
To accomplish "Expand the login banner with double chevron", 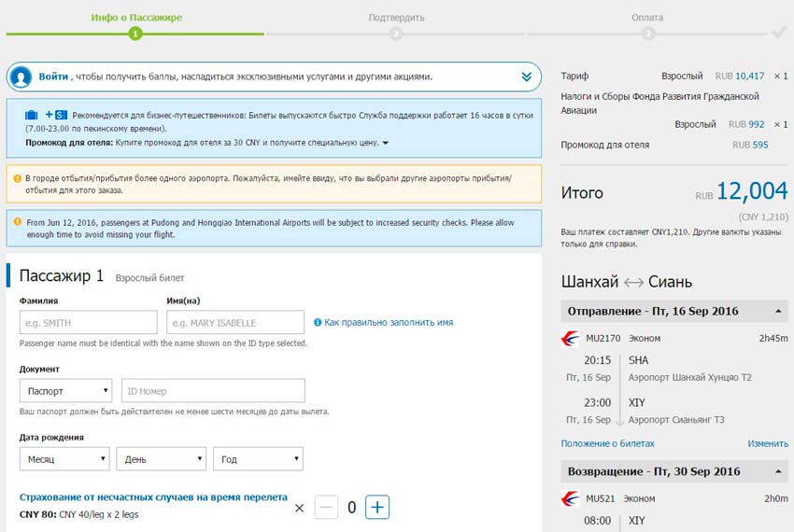I will click(x=526, y=77).
